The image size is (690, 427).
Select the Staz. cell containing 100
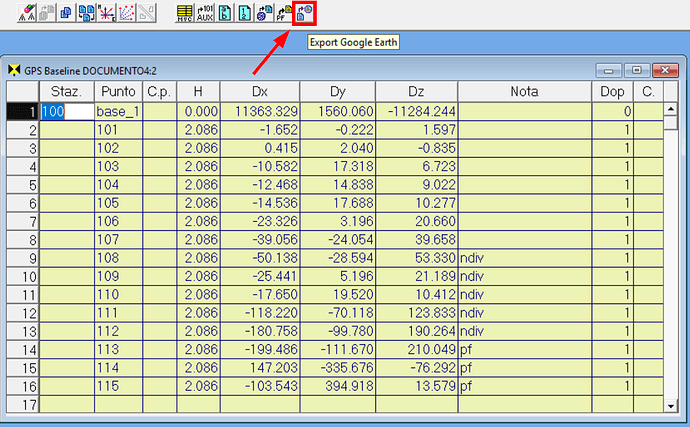66,112
